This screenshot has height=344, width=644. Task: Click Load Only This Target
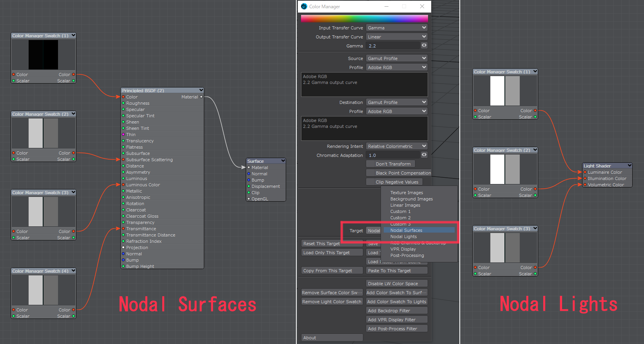(x=332, y=253)
